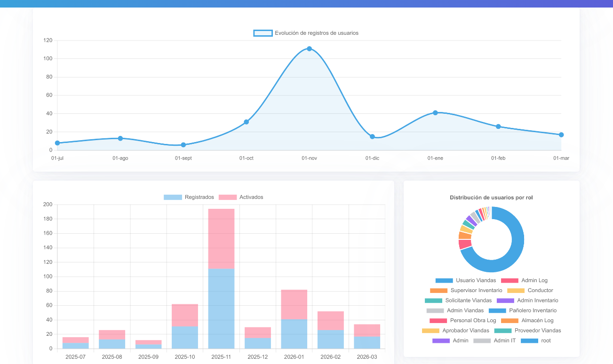Toggle the Activados legend item
Viewport: 613px width, 364px height.
[x=241, y=197]
